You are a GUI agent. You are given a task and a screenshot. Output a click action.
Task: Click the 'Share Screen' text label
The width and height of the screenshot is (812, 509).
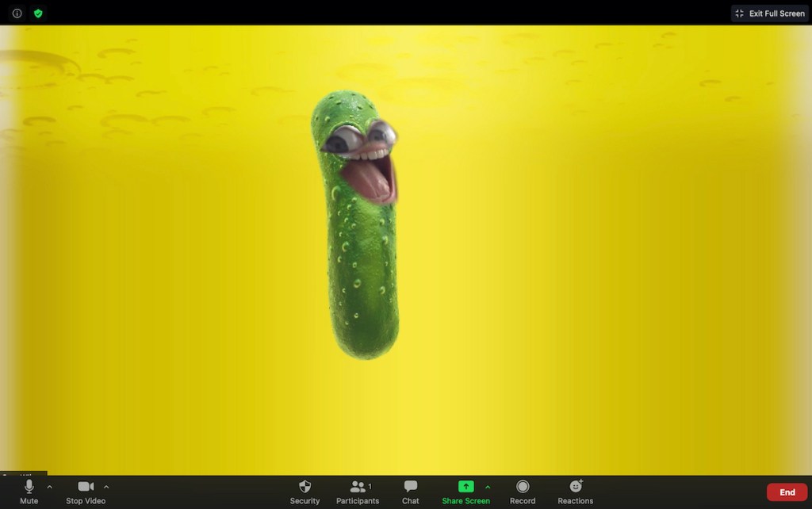[465, 501]
